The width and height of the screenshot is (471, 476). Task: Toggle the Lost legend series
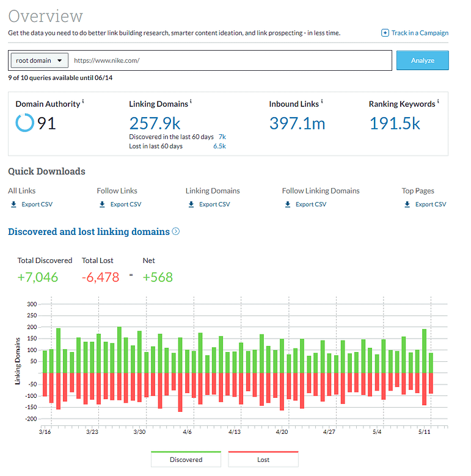[263, 460]
